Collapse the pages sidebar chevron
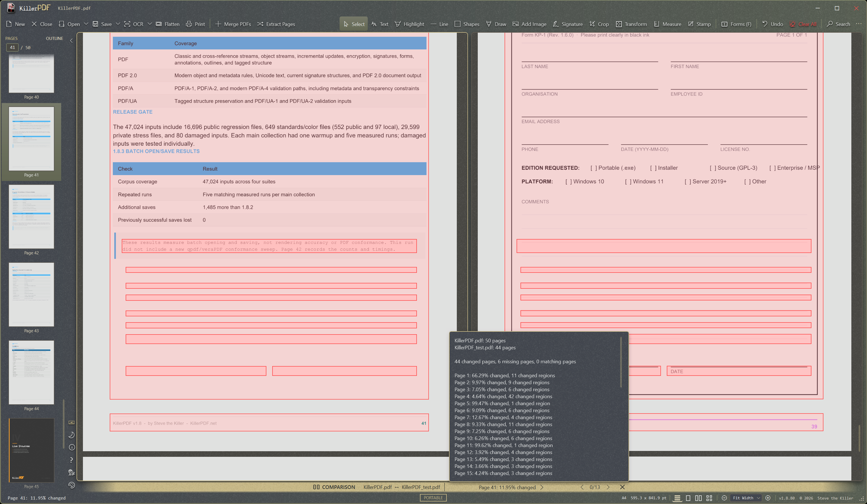This screenshot has width=867, height=504. pos(71,40)
